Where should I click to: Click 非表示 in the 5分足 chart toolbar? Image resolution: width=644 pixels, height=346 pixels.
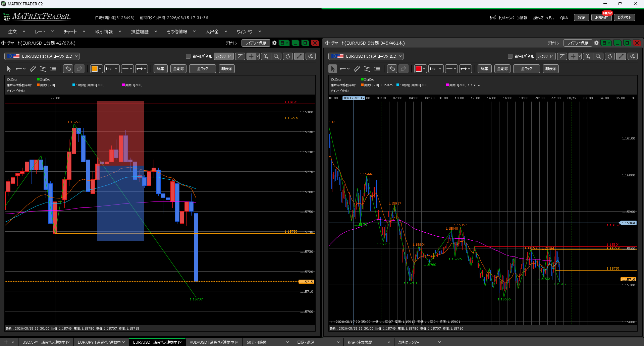tap(551, 69)
